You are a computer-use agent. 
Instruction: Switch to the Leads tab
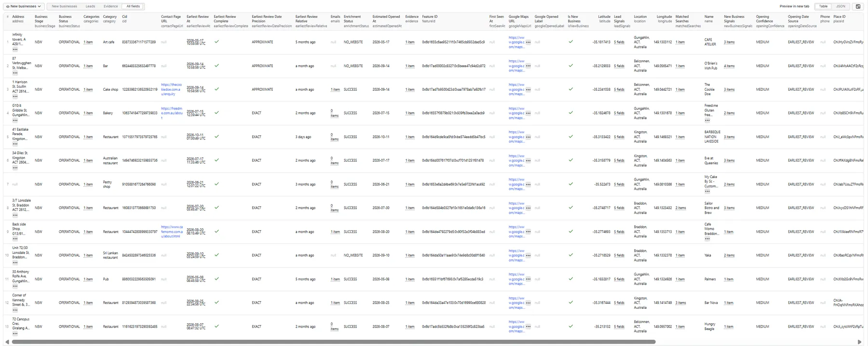(x=90, y=6)
